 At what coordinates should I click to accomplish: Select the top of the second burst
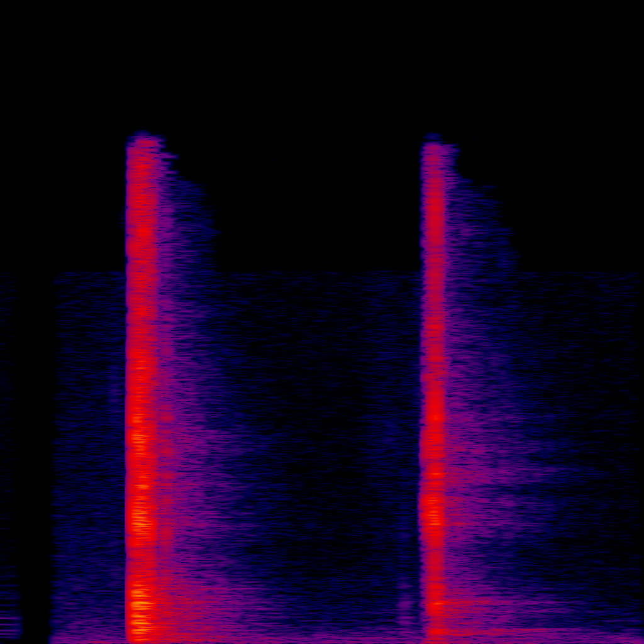coord(433,140)
